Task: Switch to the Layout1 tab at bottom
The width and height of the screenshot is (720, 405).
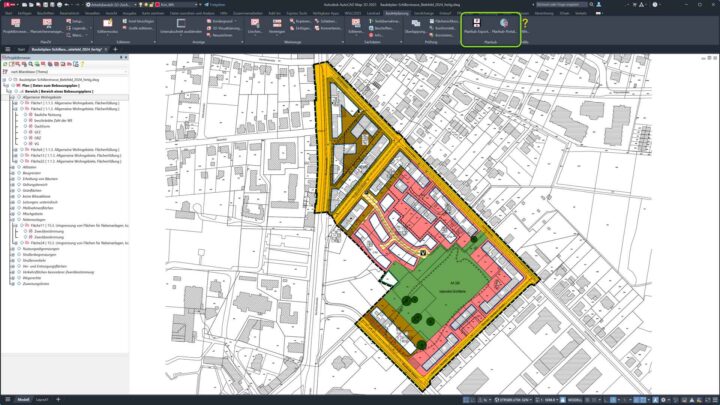Action: click(x=42, y=399)
